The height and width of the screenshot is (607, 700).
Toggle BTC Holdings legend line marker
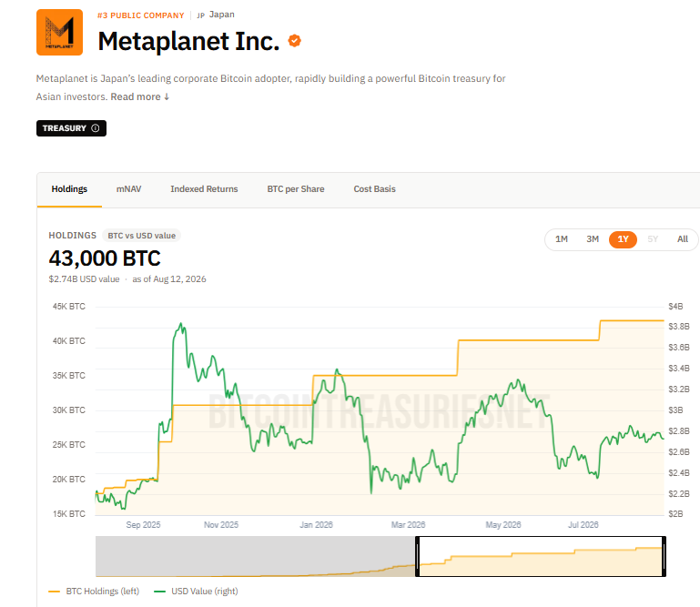pos(54,592)
